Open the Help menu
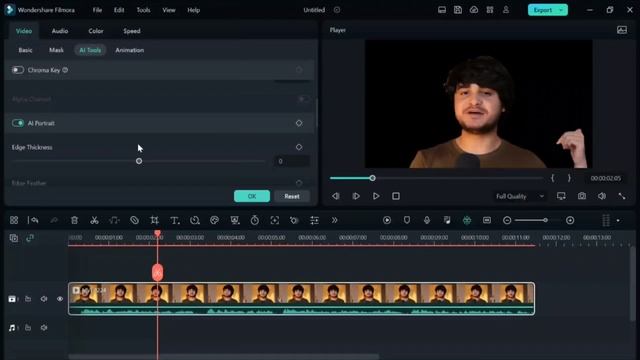Screen dimensions: 640x360 pos(193,10)
